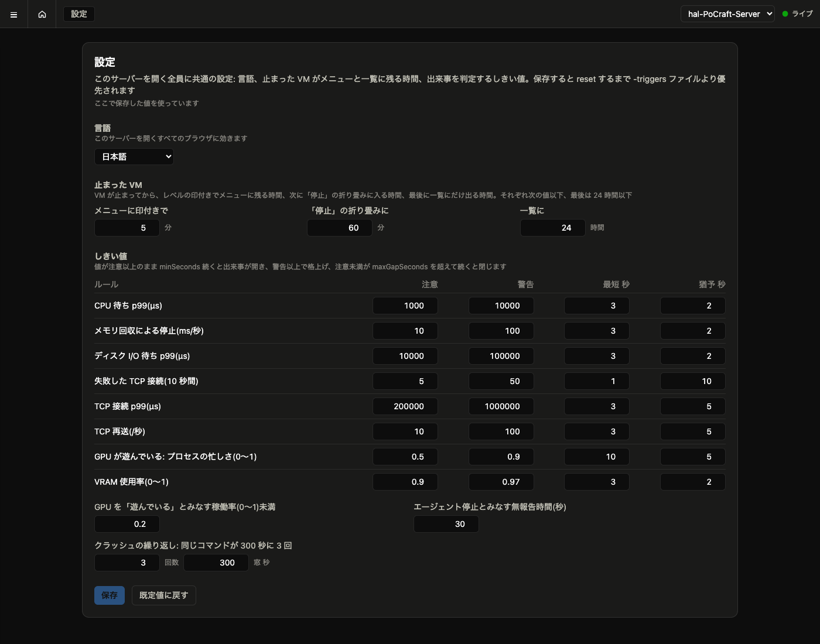Edit CPU 待ち p99 注意 value 1000
This screenshot has height=644, width=820.
click(x=405, y=306)
